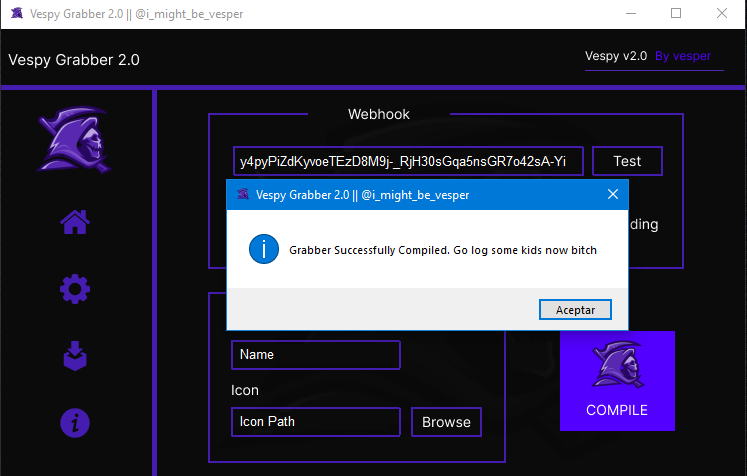The image size is (747, 476).
Task: Click the blue information icon in dialog
Action: 264,249
